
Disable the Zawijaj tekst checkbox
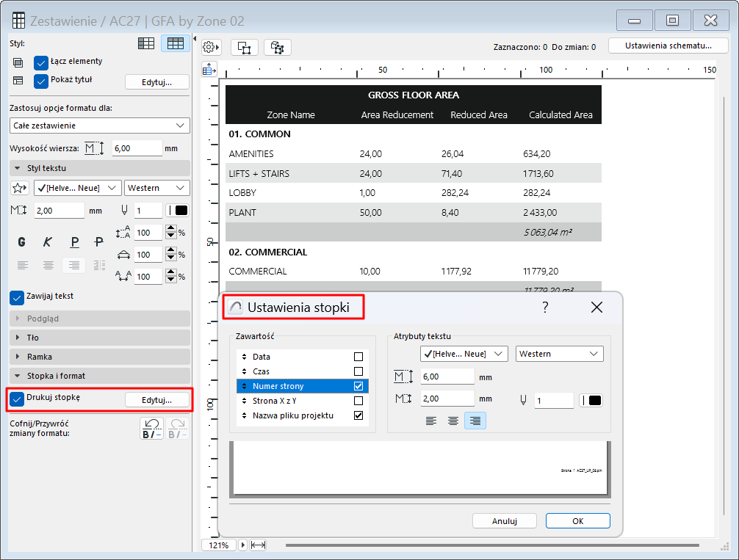(x=17, y=297)
